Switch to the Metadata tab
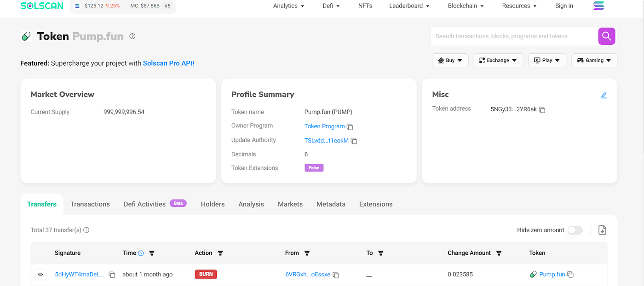This screenshot has width=644, height=286. [331, 204]
